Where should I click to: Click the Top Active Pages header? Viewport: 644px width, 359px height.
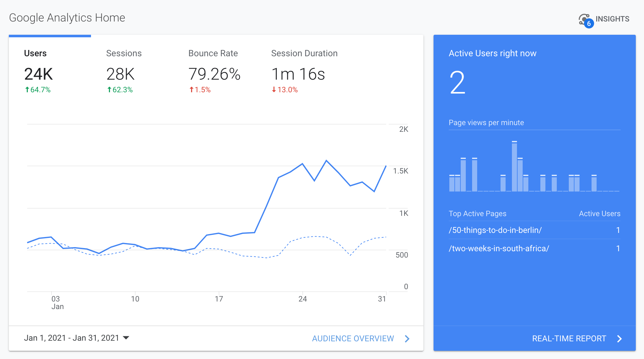pos(477,214)
